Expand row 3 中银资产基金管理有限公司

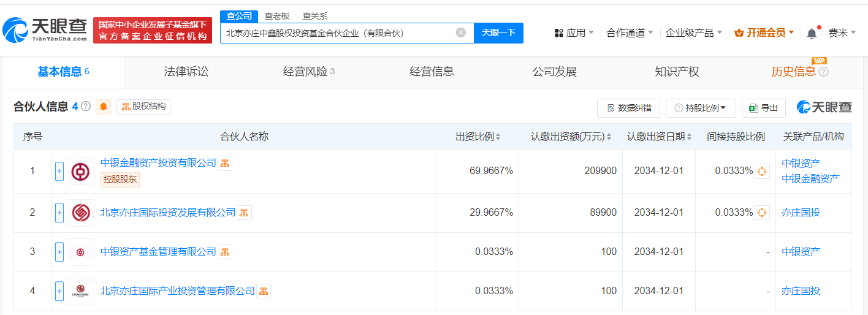click(x=59, y=252)
